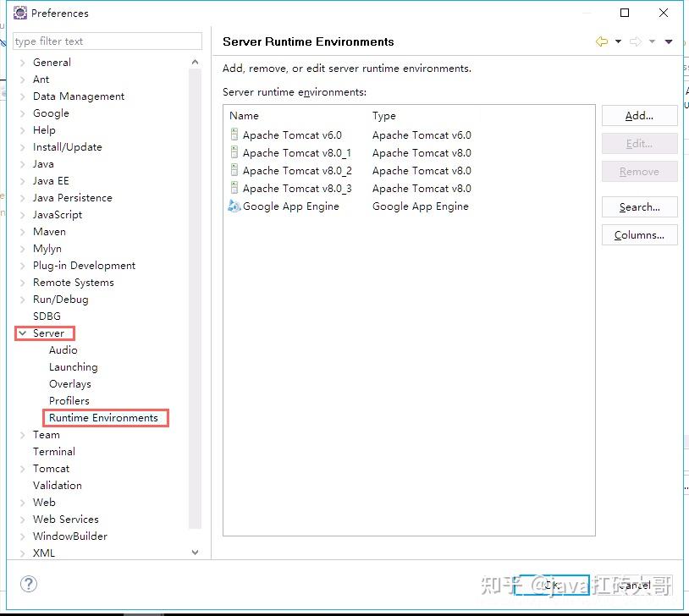Select the Audio preference page
Viewport: 689px width, 616px height.
click(63, 350)
